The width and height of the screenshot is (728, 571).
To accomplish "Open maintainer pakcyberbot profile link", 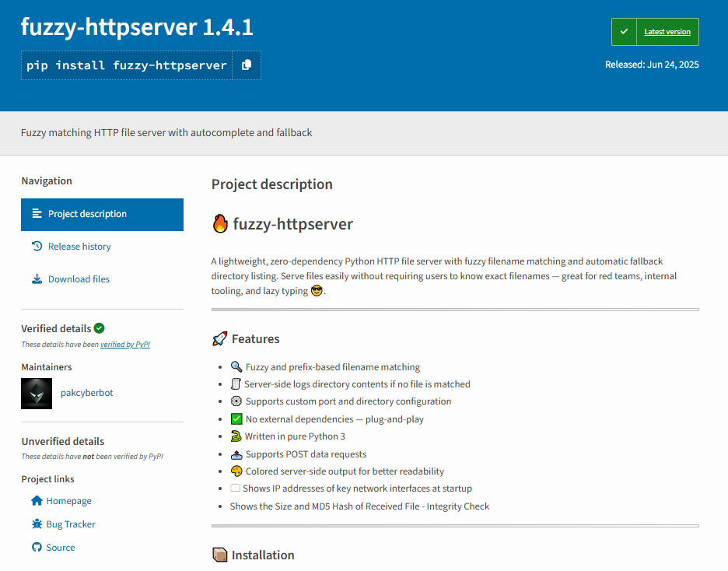I will [x=87, y=393].
